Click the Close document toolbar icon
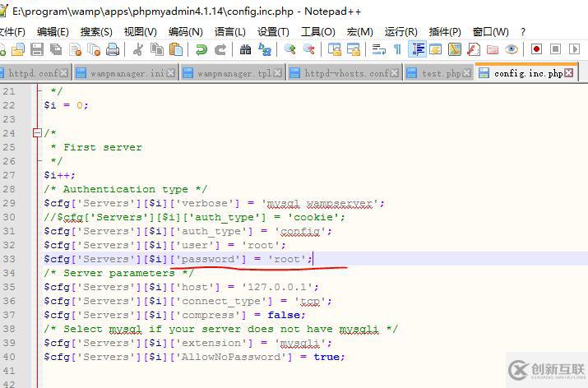Screen dimensions: 588x388 coord(76,49)
